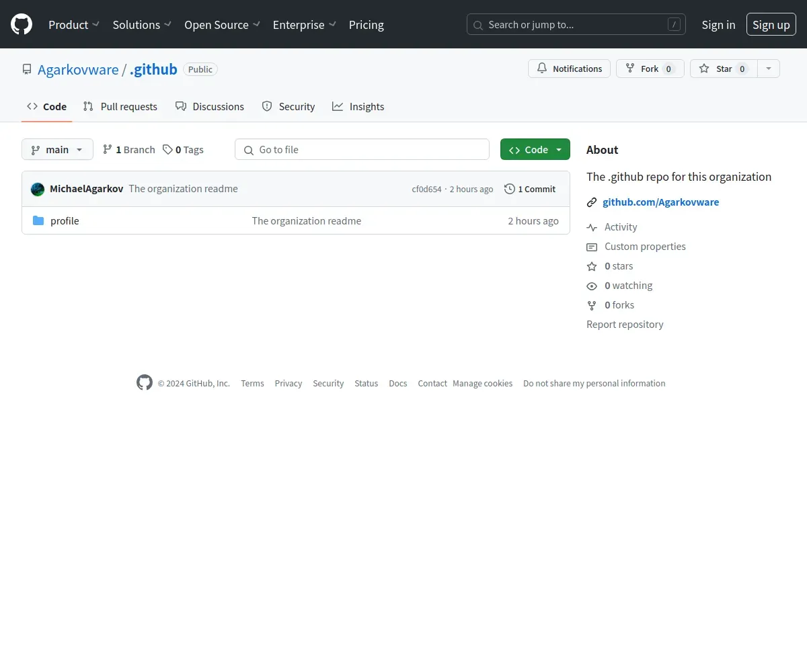Expand the Star lists dropdown arrow
Image resolution: width=807 pixels, height=672 pixels.
point(769,69)
